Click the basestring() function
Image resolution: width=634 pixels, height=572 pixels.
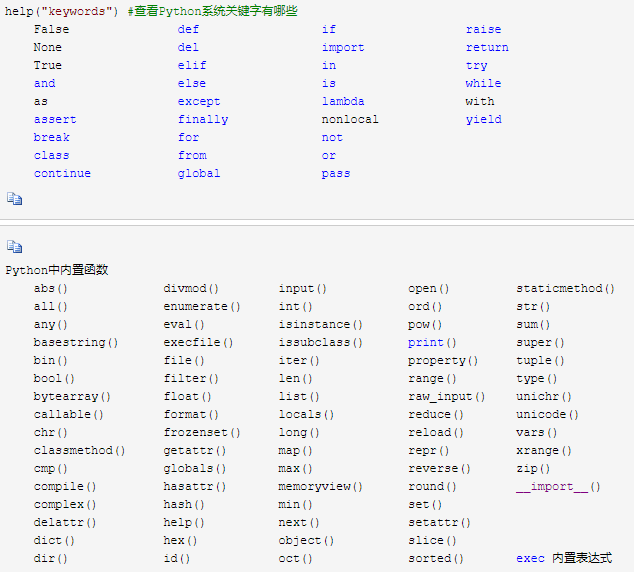pyautogui.click(x=76, y=342)
